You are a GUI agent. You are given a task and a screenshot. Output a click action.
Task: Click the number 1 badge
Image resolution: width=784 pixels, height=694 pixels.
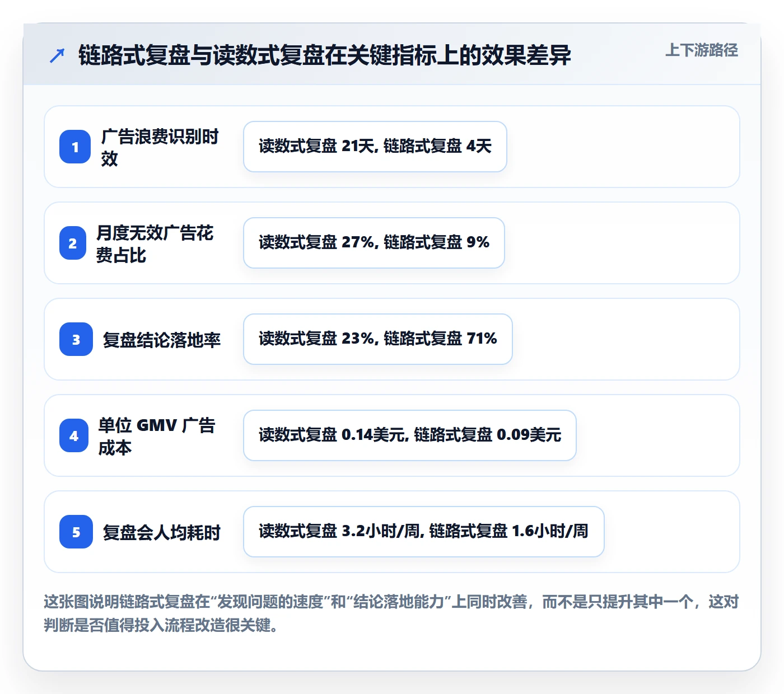pyautogui.click(x=75, y=147)
